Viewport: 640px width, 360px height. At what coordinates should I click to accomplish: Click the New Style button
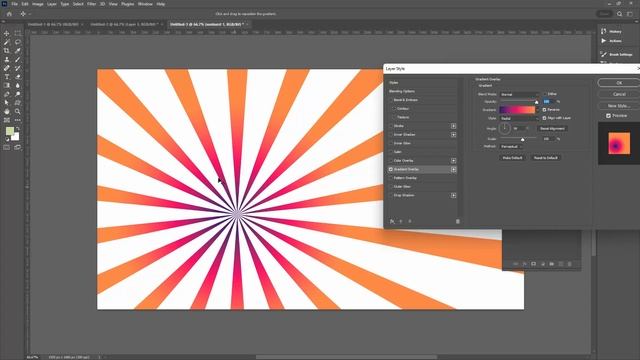[x=619, y=106]
